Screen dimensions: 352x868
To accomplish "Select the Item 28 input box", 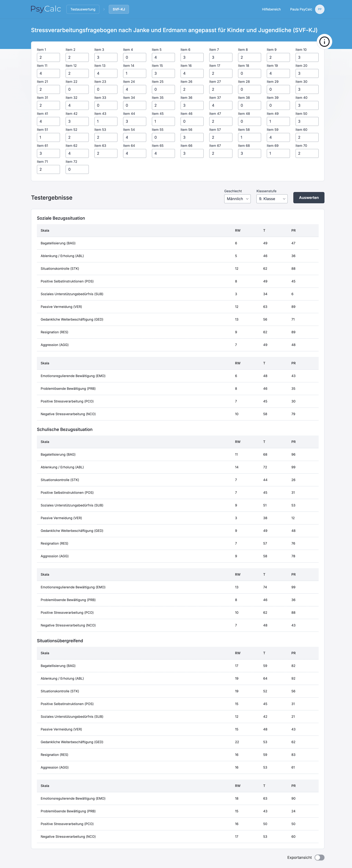I will coord(249,89).
